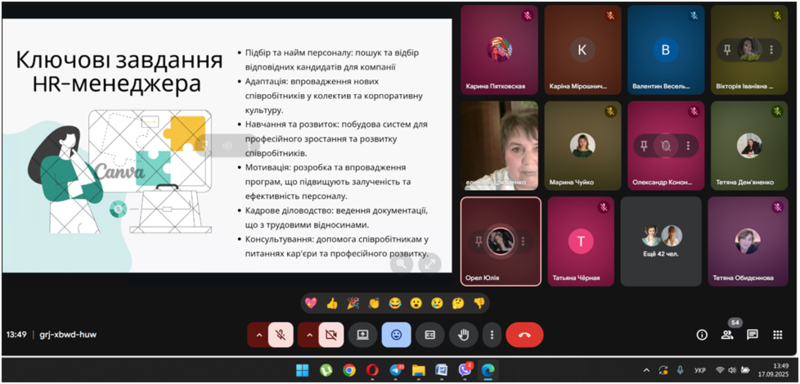This screenshot has height=384, width=800.
Task: Toggle the microphone mute button
Action: click(x=280, y=335)
